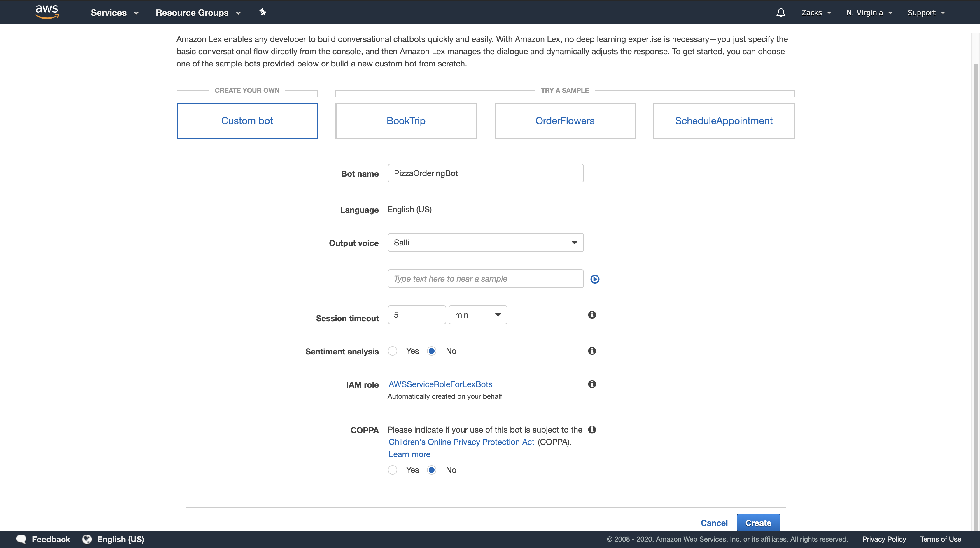Enable Sentiment analysis Yes option
980x548 pixels.
(393, 351)
